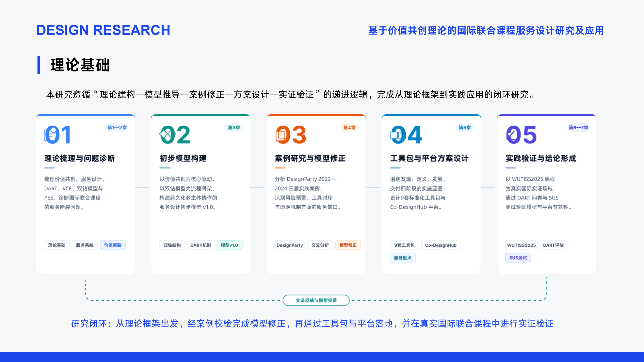Click the 服务系统 tag
The image size is (644, 362).
click(x=85, y=245)
